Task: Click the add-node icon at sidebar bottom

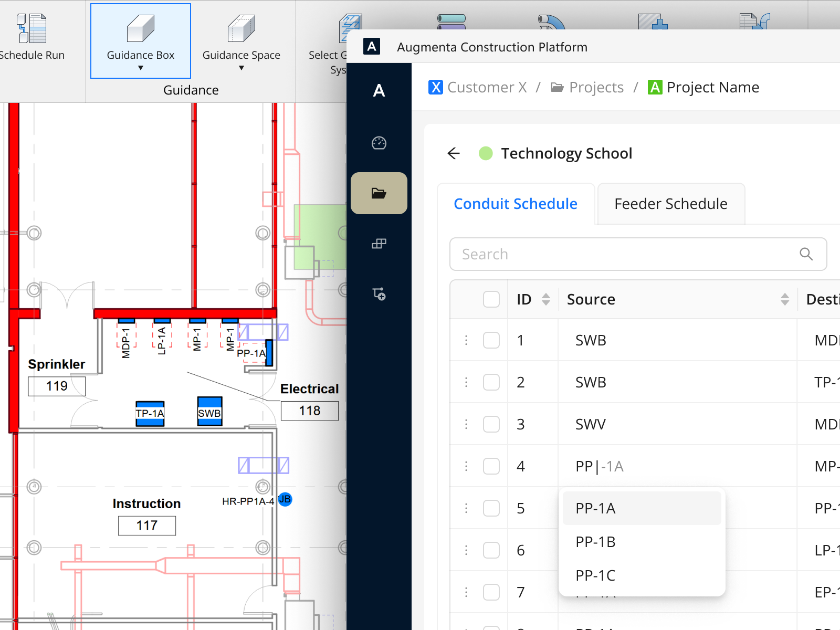Action: pyautogui.click(x=379, y=293)
